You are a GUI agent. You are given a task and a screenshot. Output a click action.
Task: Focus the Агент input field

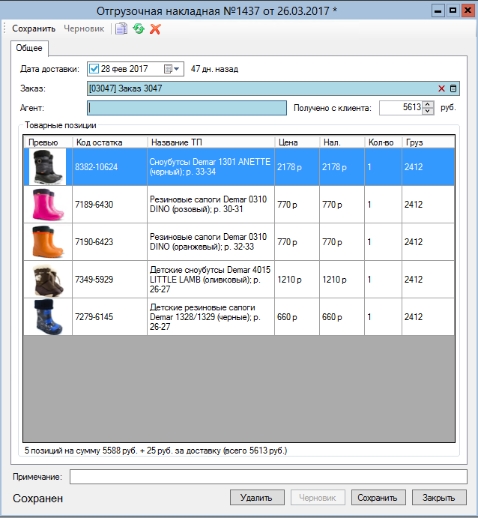[187, 108]
